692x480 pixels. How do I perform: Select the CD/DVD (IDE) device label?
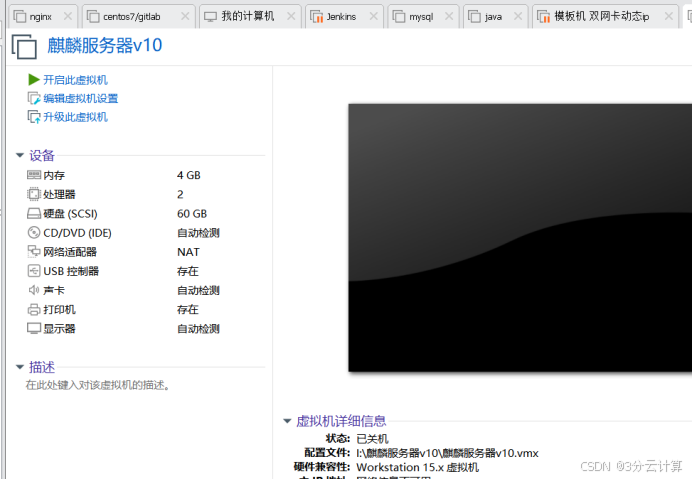[77, 233]
